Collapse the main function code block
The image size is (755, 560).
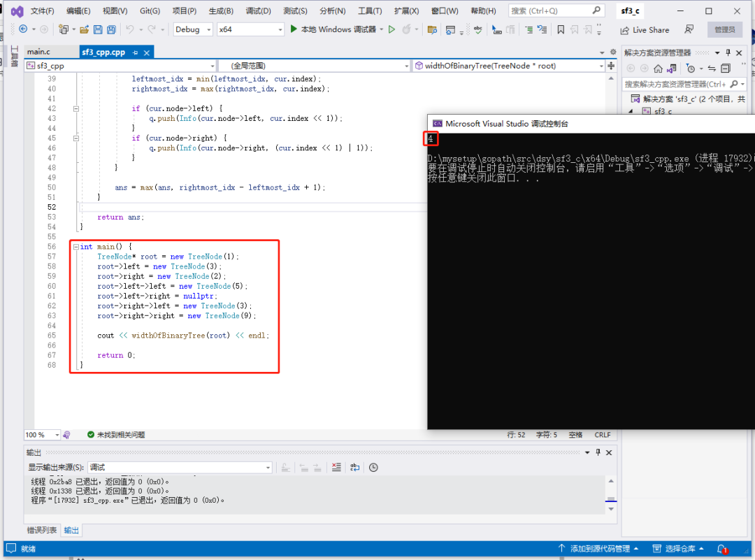(76, 247)
